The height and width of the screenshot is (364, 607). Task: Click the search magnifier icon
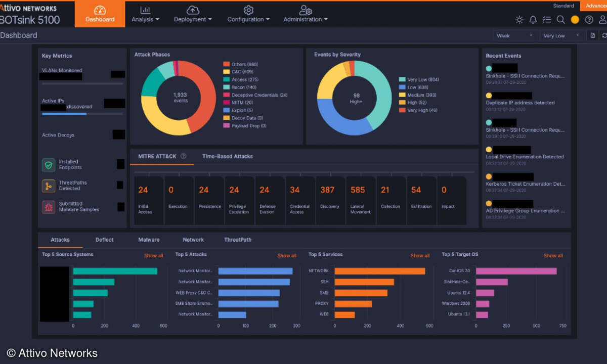click(x=560, y=20)
